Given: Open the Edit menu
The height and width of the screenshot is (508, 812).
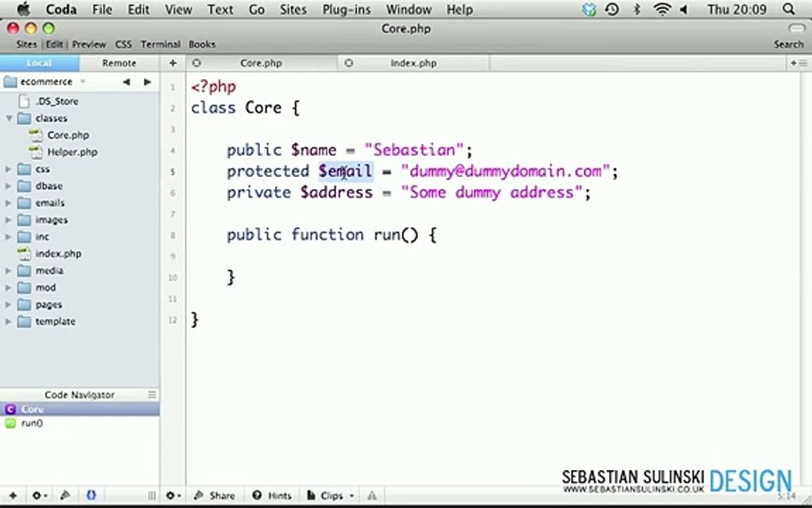Looking at the screenshot, I should click(x=139, y=9).
